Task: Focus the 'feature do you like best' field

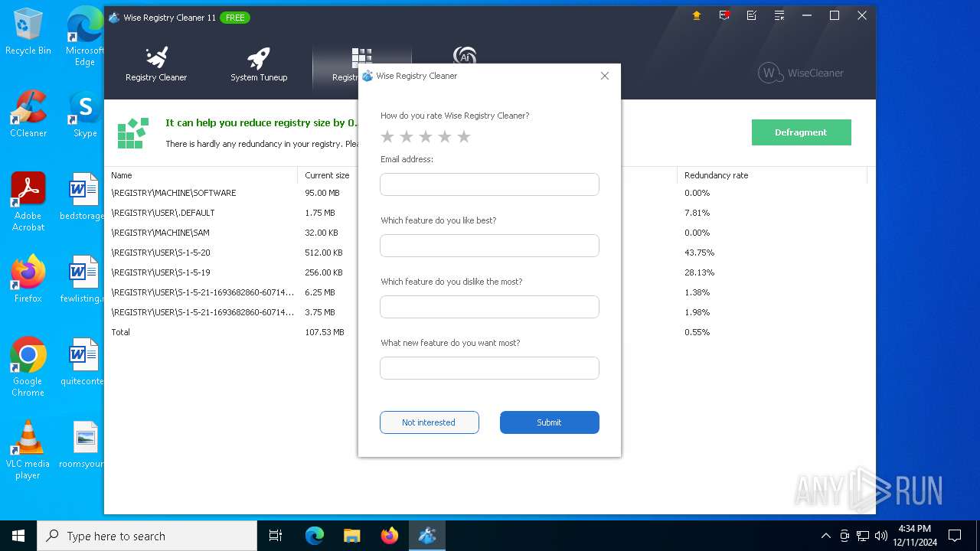Action: tap(489, 246)
